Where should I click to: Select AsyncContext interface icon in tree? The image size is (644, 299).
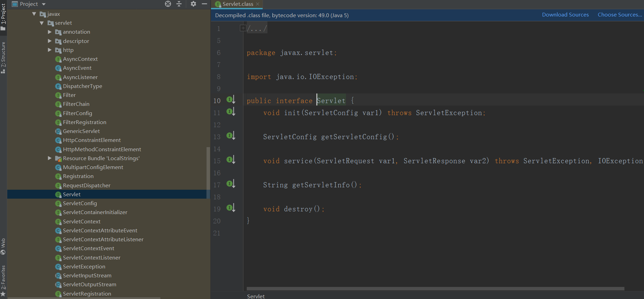59,59
